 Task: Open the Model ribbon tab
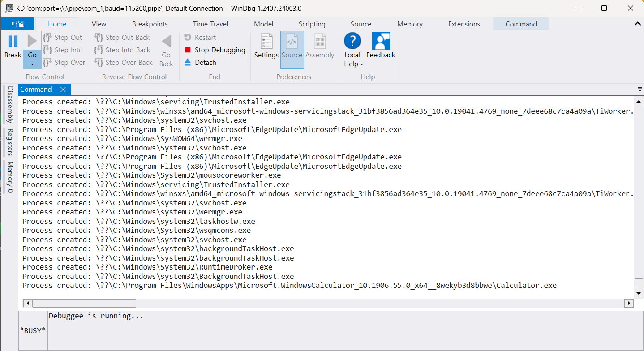click(264, 24)
